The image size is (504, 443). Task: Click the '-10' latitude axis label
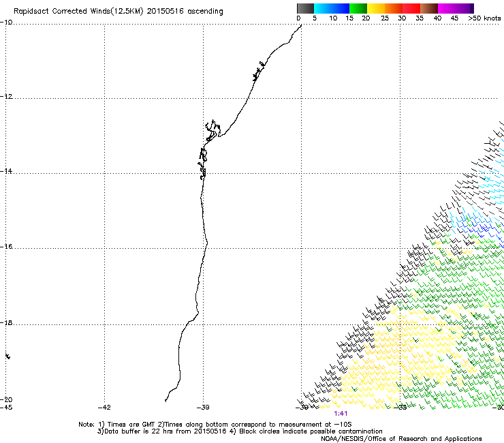click(6, 22)
